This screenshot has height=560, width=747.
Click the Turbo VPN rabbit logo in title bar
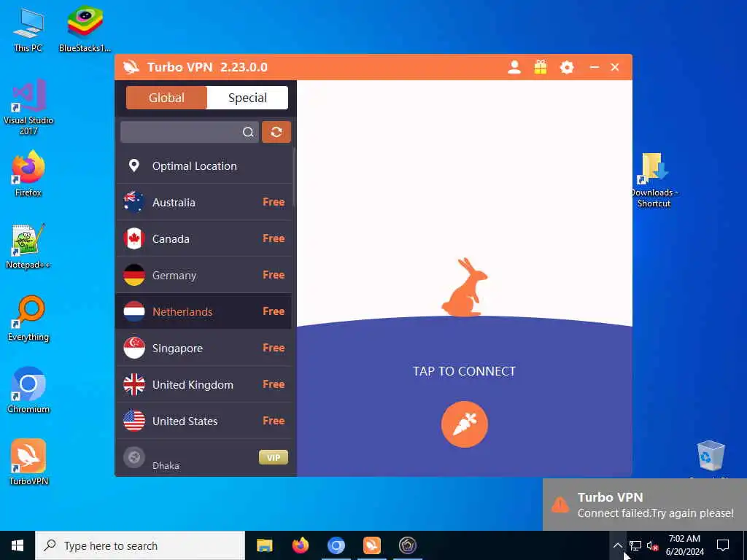[131, 67]
